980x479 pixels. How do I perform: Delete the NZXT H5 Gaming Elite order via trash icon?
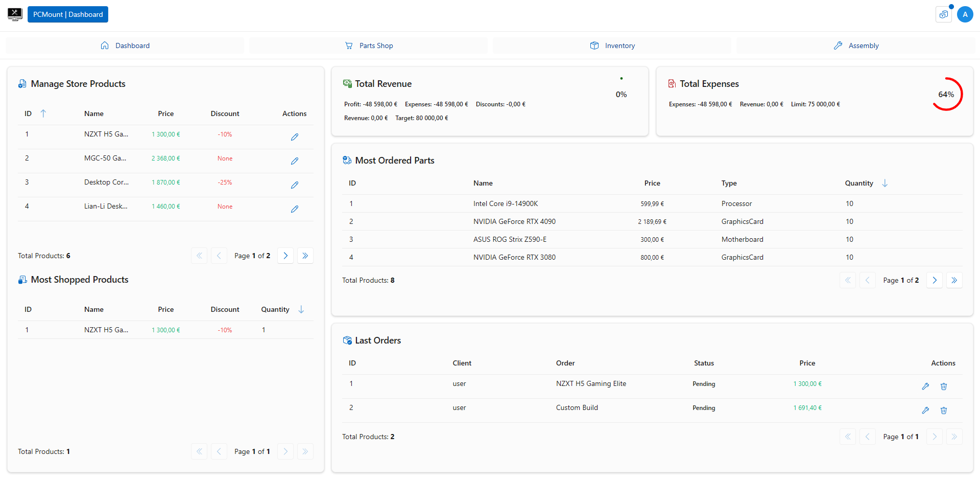click(x=944, y=386)
